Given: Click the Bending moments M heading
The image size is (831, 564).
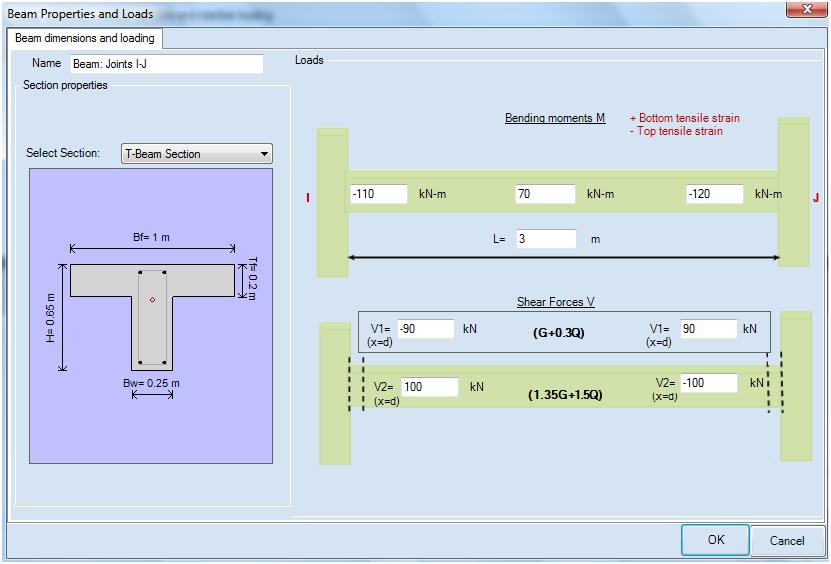Looking at the screenshot, I should pyautogui.click(x=555, y=118).
